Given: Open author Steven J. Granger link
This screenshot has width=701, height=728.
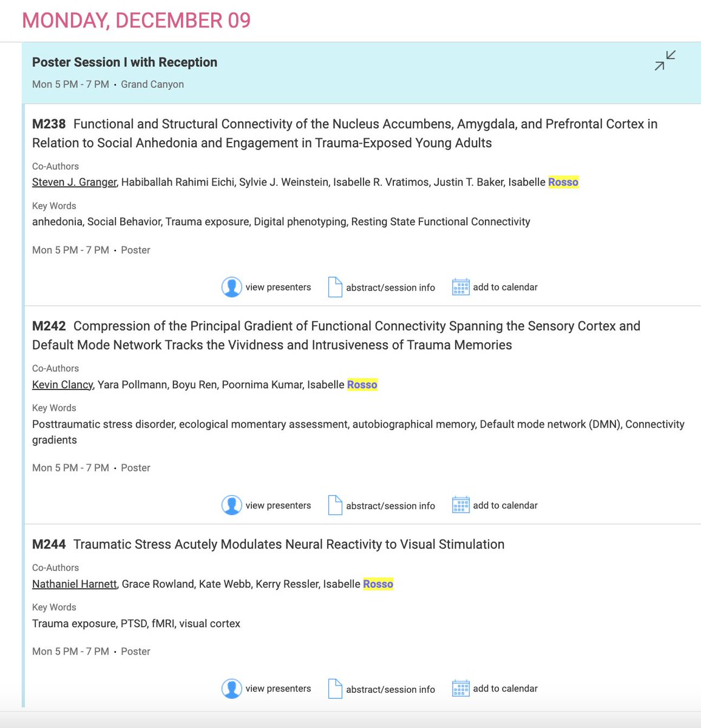Looking at the screenshot, I should pyautogui.click(x=74, y=182).
